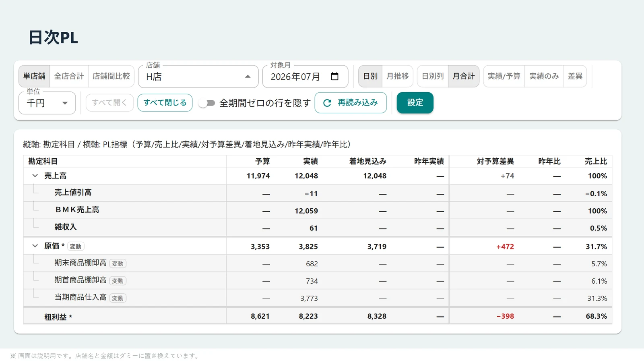Click the 3,773 value in 当期商品仕入高 row
The image size is (644, 363).
click(309, 299)
